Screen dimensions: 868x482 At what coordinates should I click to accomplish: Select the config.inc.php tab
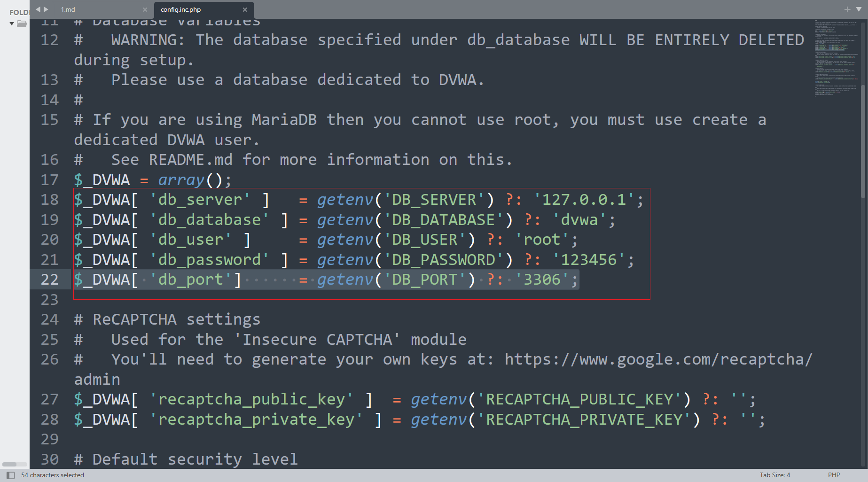pyautogui.click(x=180, y=9)
